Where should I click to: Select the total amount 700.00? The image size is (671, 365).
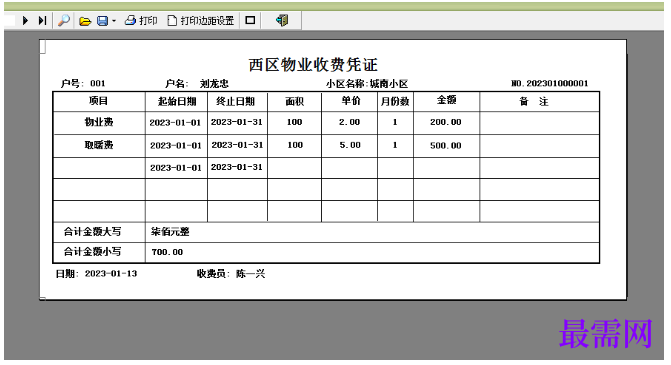167,252
